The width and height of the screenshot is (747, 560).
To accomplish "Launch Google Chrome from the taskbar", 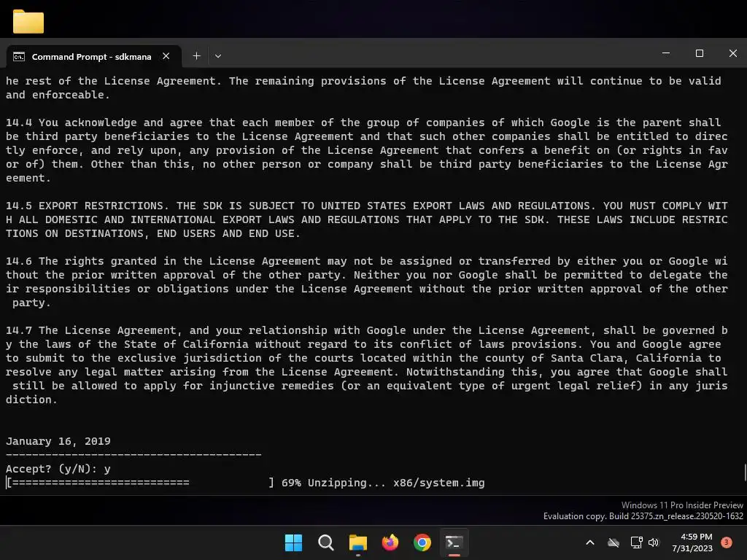I will 422,542.
